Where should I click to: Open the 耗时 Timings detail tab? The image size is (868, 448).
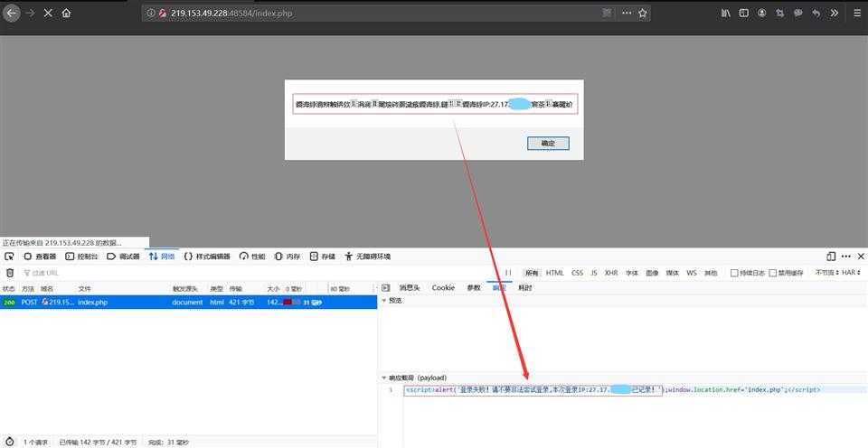524,287
